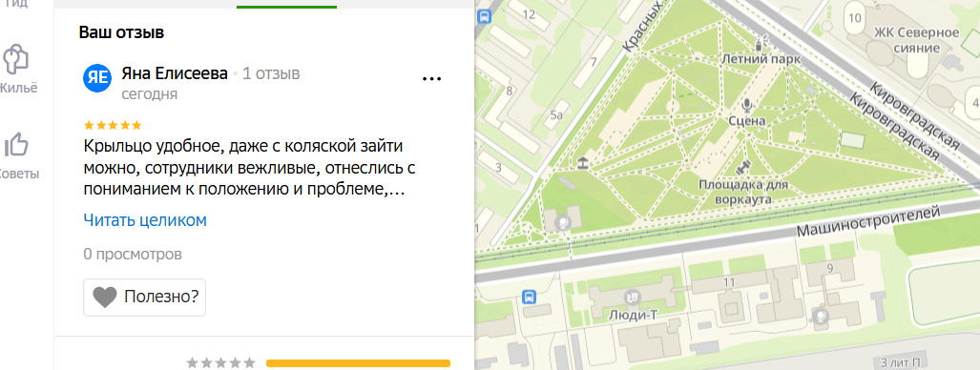This screenshot has width=980, height=370.
Task: Click the Площадка для воркаута label
Action: click(x=743, y=192)
